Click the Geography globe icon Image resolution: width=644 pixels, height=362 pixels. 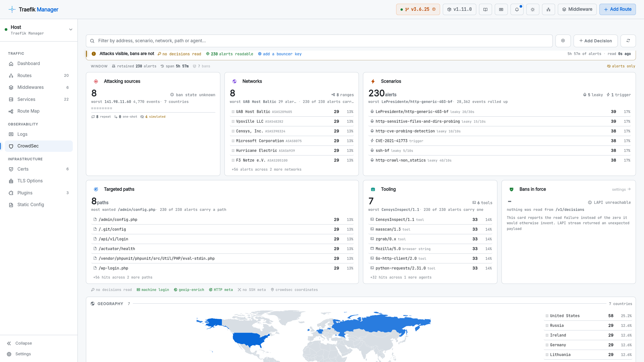93,304
